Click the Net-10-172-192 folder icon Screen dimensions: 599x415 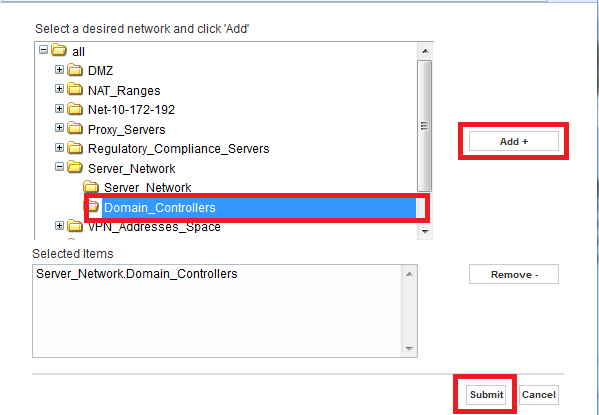click(75, 109)
